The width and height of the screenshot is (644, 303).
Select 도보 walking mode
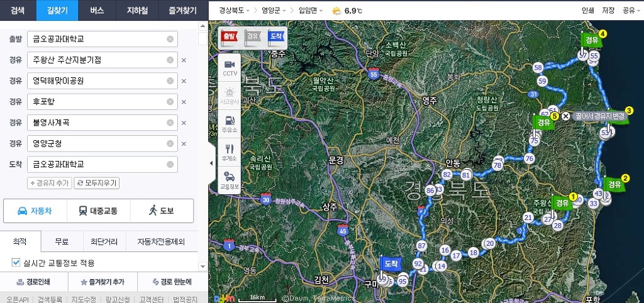click(x=162, y=211)
